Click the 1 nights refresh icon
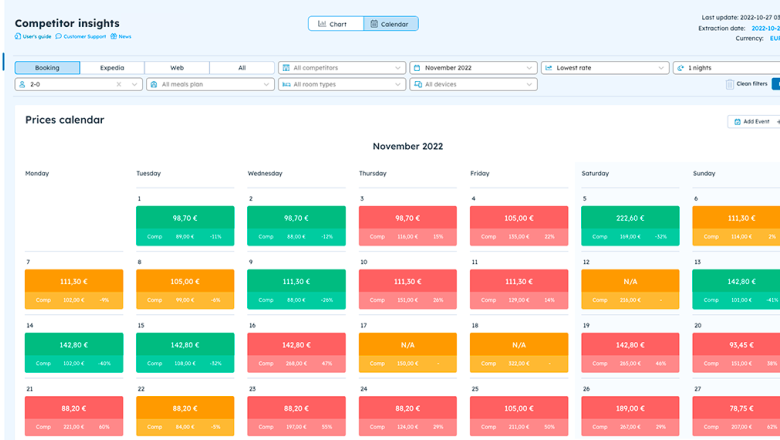Viewport: 780px width, 440px height. point(681,68)
